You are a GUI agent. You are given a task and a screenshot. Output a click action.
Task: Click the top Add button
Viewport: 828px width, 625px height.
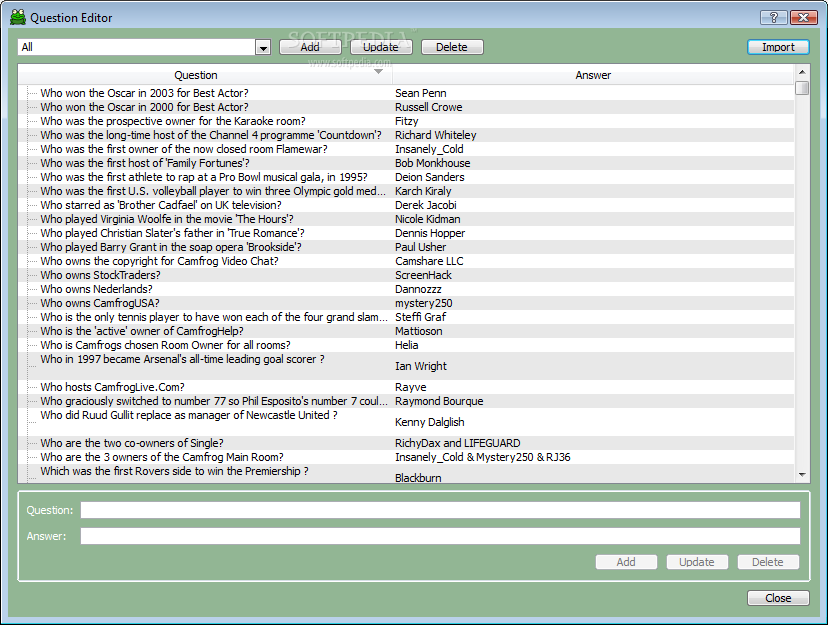click(310, 47)
